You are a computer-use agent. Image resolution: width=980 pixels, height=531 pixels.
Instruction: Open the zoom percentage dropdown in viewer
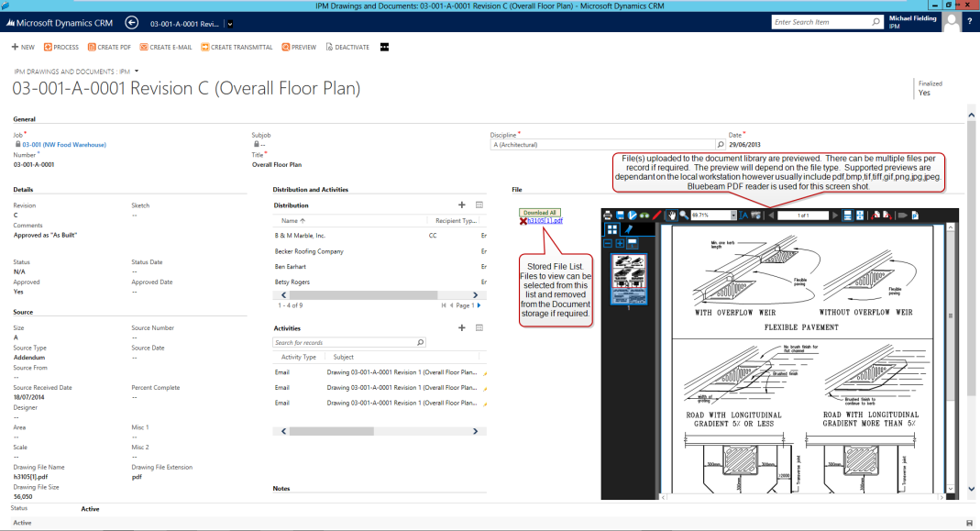[732, 215]
